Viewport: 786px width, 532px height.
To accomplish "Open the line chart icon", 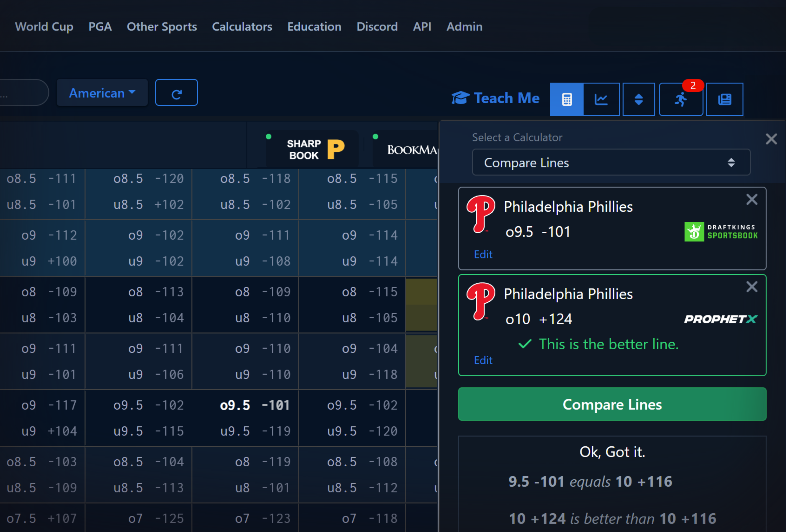I will point(601,99).
